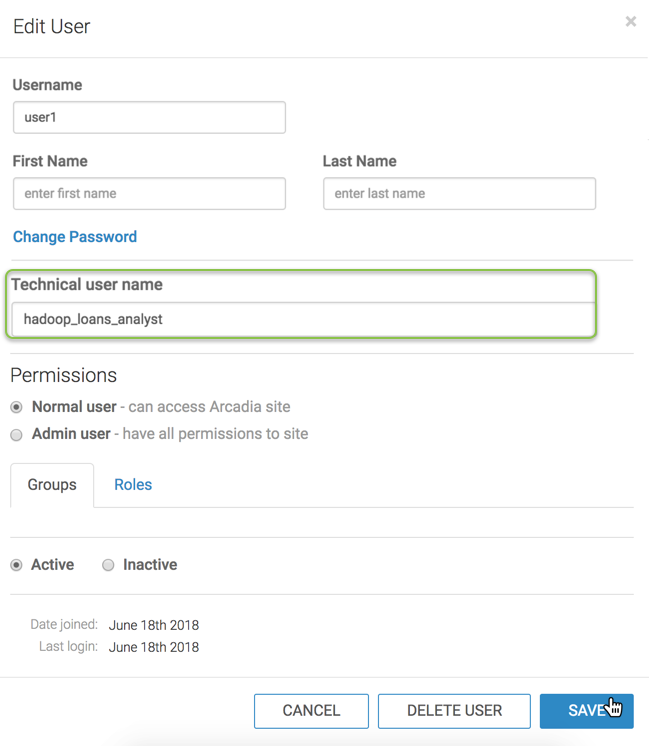Screen dimensions: 649x746
Task: Click the Technical user name label
Action: [87, 285]
